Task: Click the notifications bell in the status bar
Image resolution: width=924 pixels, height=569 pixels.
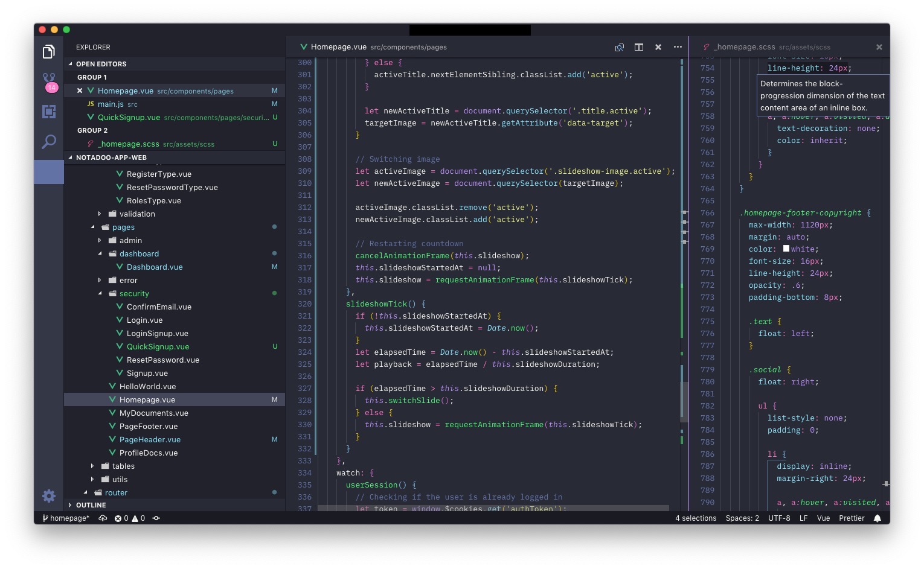Action: point(877,518)
